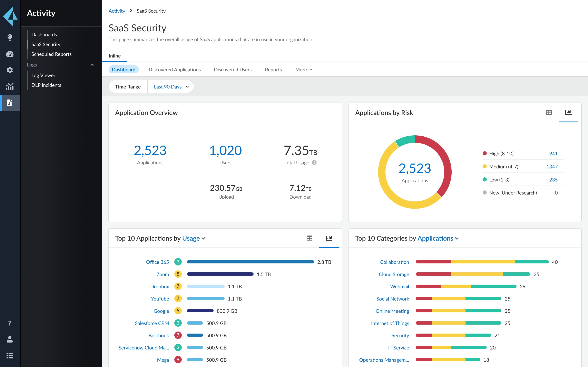Open the dashboard gauge icon in the sidebar
The width and height of the screenshot is (588, 367).
point(10,54)
